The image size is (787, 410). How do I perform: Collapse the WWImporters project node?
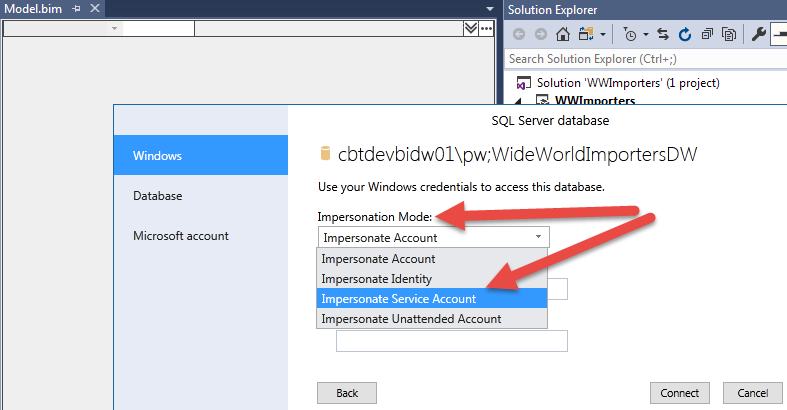518,100
